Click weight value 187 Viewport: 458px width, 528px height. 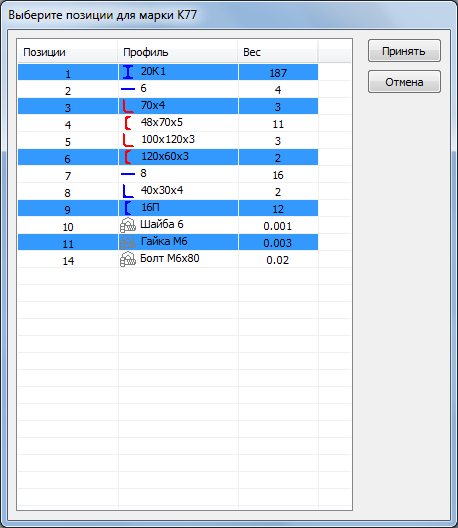pyautogui.click(x=278, y=73)
